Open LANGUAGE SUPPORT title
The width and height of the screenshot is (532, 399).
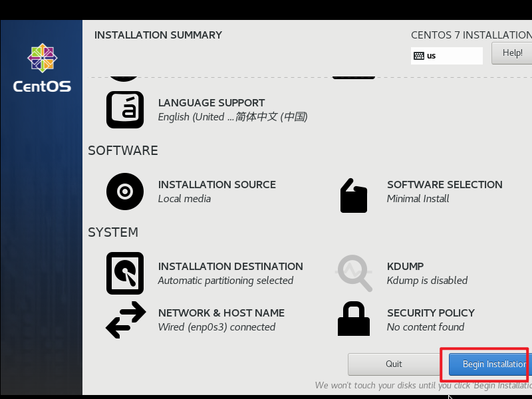click(211, 103)
